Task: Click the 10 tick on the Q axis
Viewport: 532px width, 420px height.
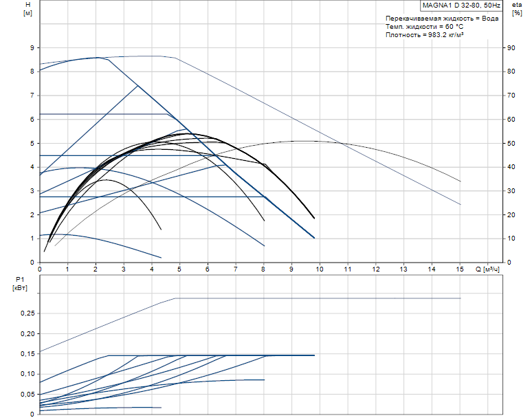Action: [x=319, y=269]
